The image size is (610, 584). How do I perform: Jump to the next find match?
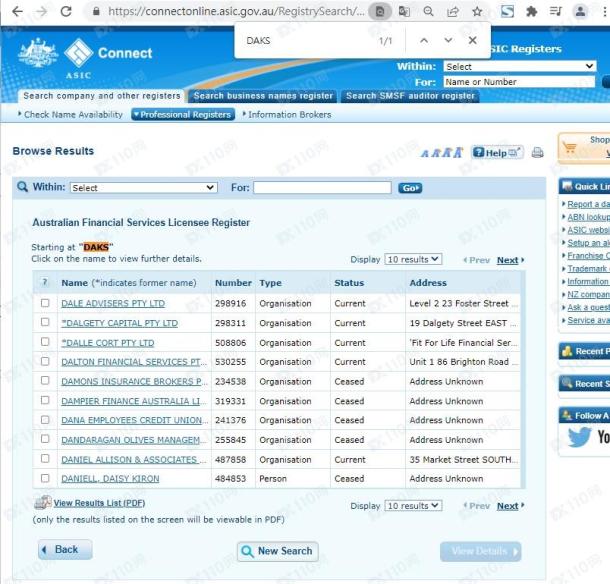448,41
